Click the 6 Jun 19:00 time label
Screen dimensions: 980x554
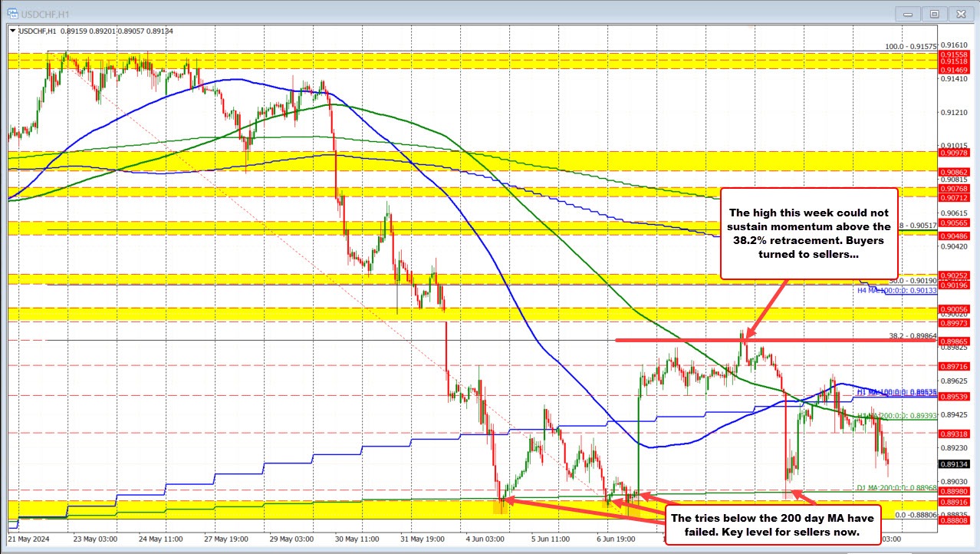pos(616,539)
